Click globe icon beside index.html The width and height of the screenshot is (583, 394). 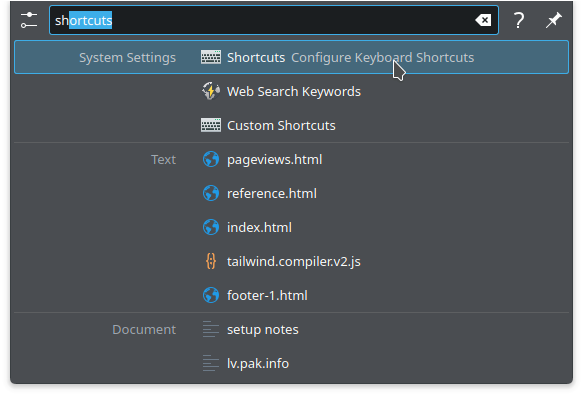tap(211, 227)
